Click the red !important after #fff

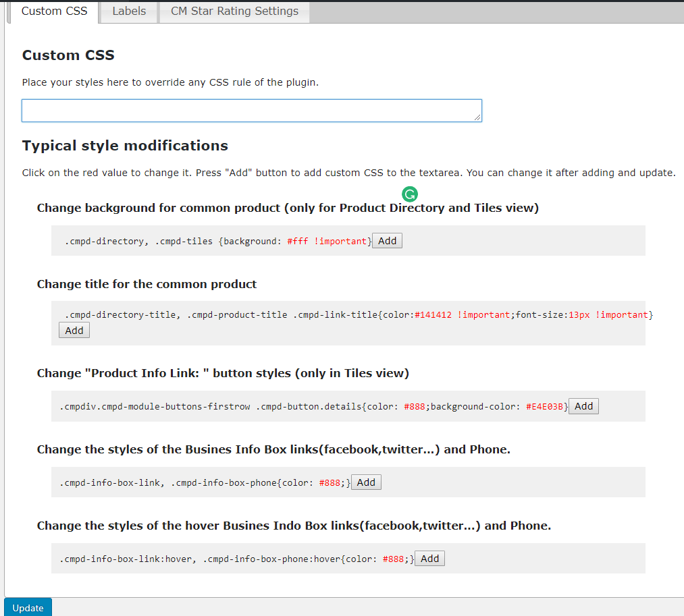pos(342,242)
